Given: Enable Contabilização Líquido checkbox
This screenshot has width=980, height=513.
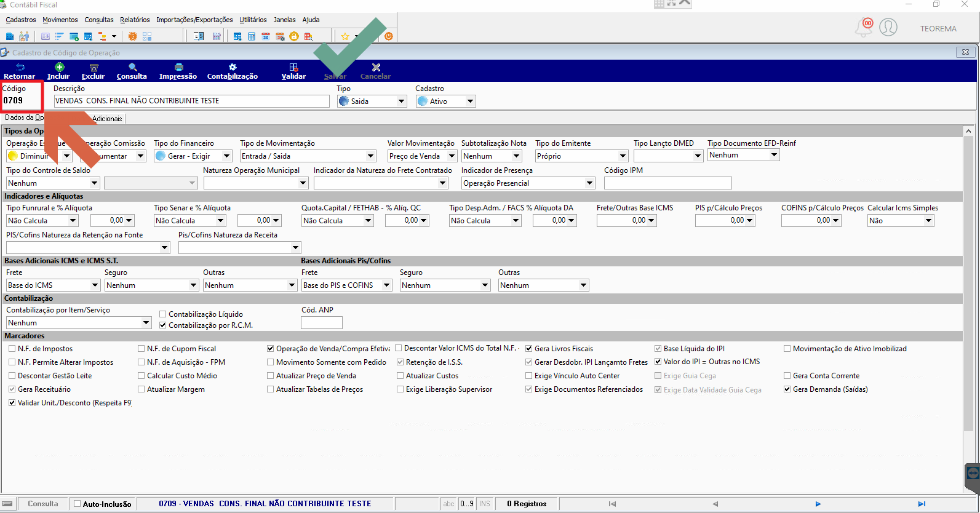Looking at the screenshot, I should click(163, 314).
